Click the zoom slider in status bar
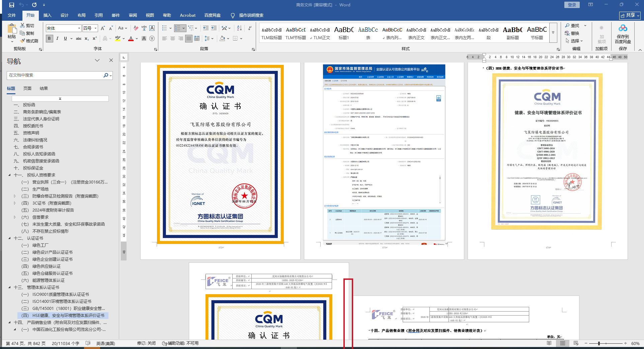Screen dimensions: 644x349 (598, 343)
